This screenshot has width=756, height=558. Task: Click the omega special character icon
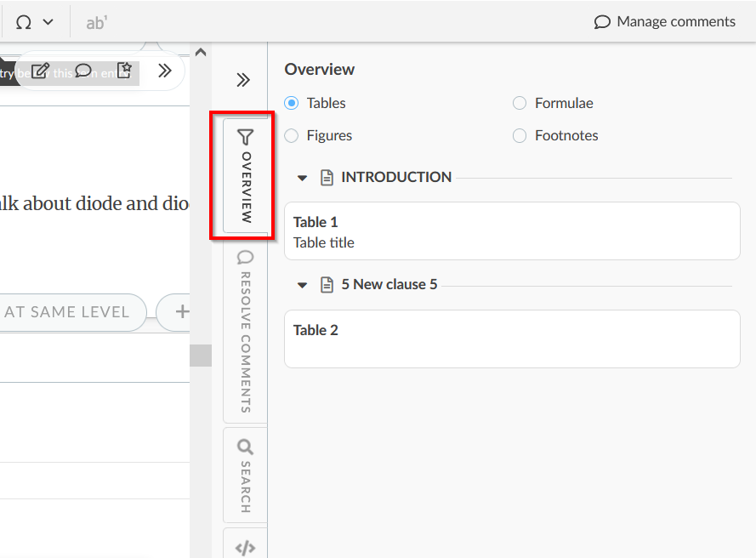pyautogui.click(x=24, y=22)
